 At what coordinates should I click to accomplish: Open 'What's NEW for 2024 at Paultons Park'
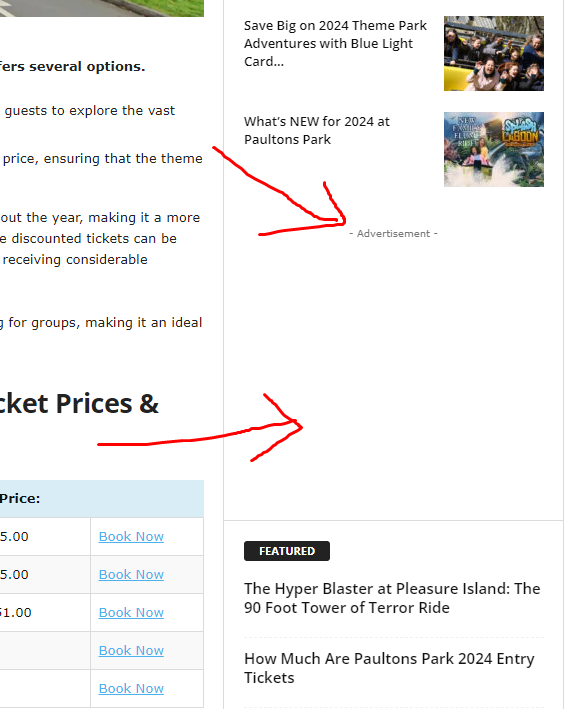(317, 130)
